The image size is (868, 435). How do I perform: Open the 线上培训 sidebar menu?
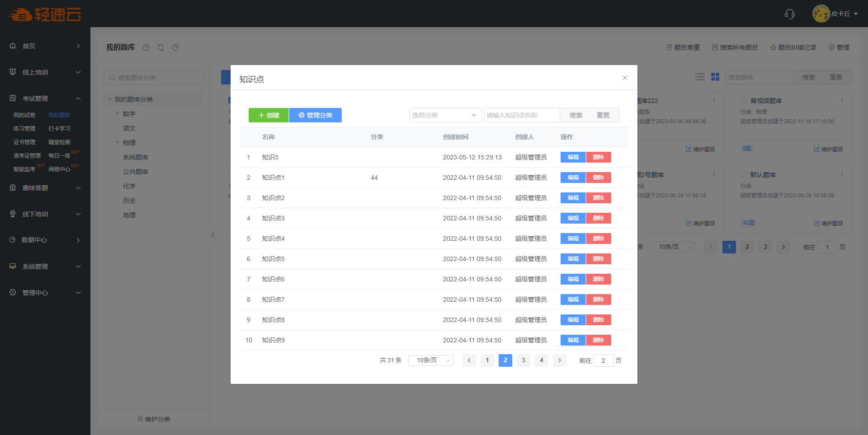tap(45, 72)
